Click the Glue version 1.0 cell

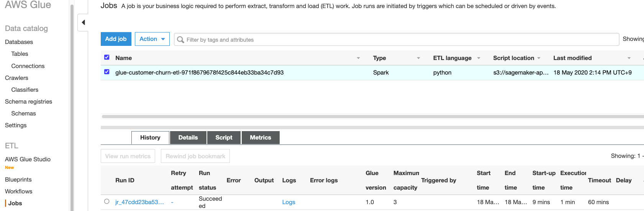click(x=370, y=202)
